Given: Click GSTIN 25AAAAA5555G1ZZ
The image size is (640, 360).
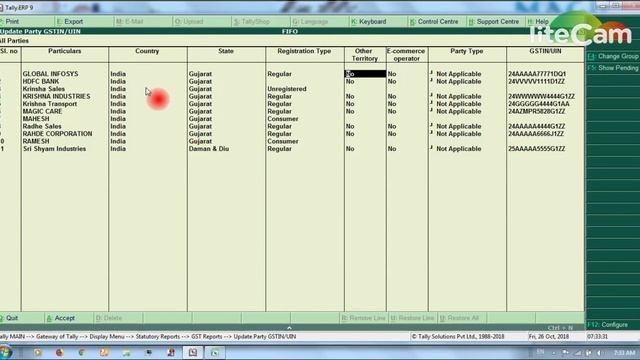Looking at the screenshot, I should (x=537, y=149).
